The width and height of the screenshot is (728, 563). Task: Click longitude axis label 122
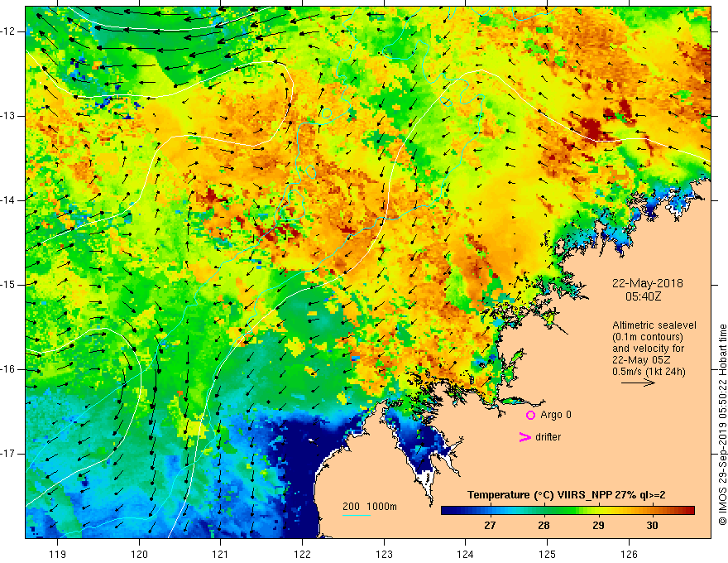coord(302,554)
